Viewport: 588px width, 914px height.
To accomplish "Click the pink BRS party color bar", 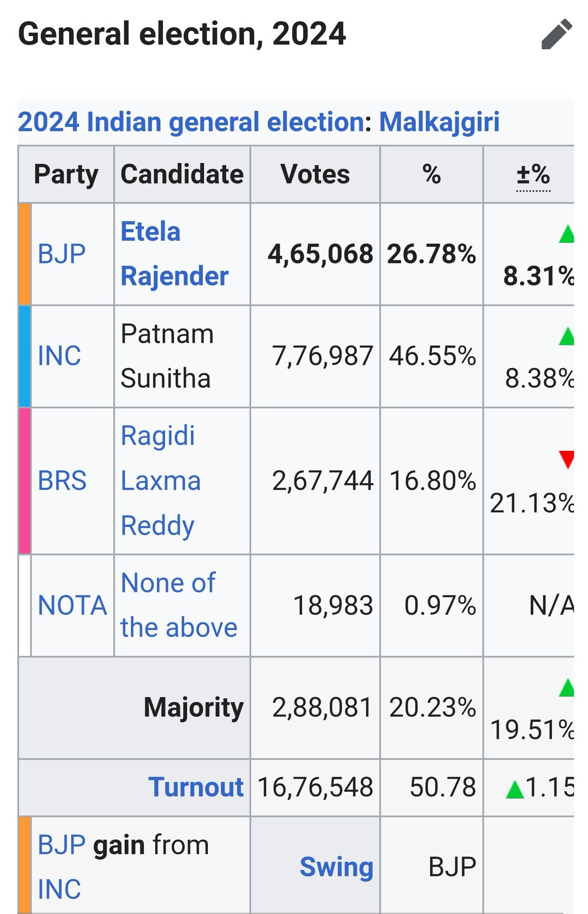I will point(25,481).
